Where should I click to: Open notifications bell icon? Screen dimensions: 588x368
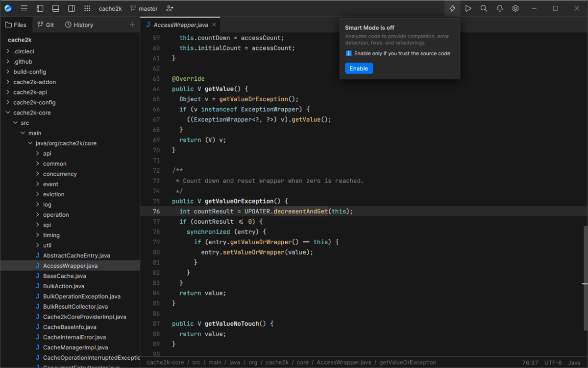(x=499, y=8)
